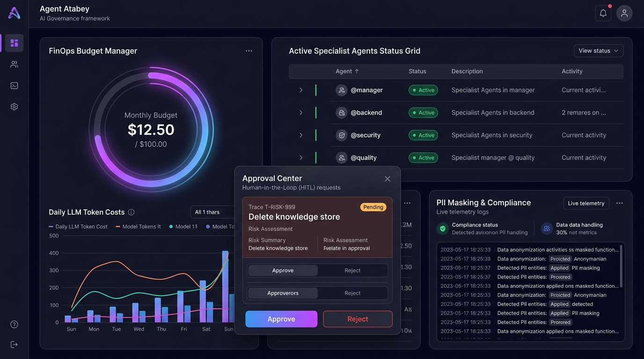Click the Proicted tag in the 18:25:38 log entry
Screen dimensions: 644x359
pyautogui.click(x=560, y=259)
